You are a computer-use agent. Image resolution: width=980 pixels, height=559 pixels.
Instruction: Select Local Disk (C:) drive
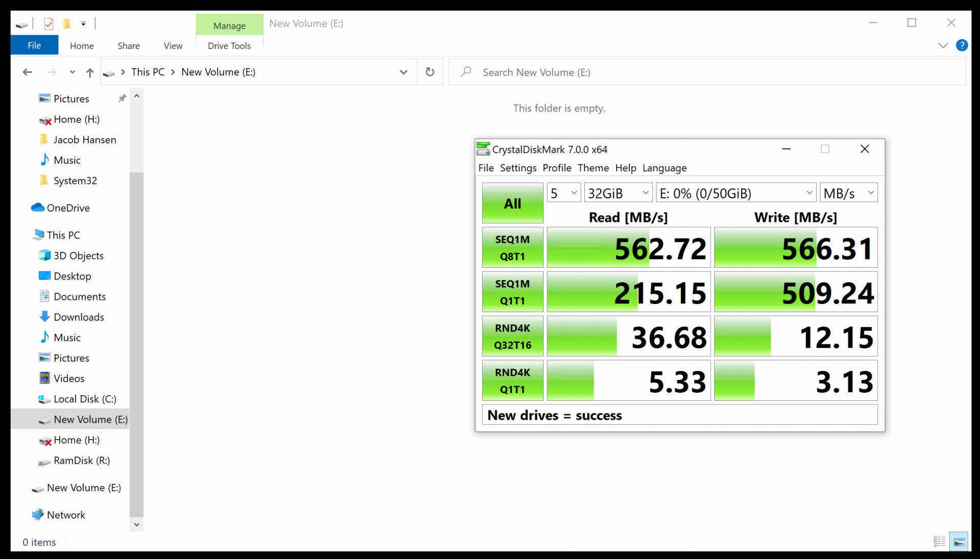click(85, 399)
